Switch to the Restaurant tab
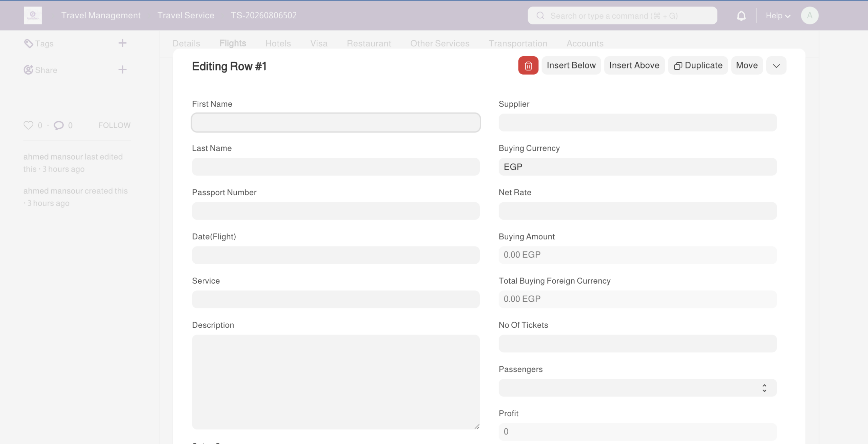Screen dimensions: 868x444 click(369, 43)
